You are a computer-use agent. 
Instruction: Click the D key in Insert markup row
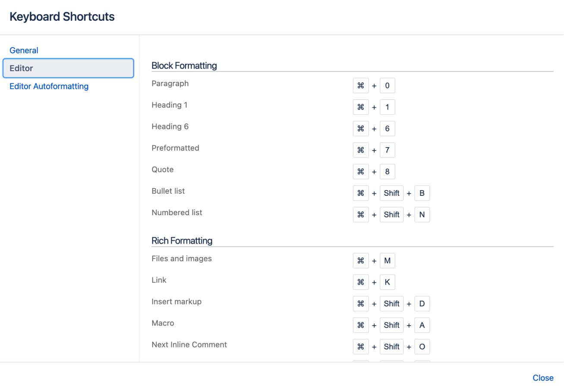tap(422, 304)
